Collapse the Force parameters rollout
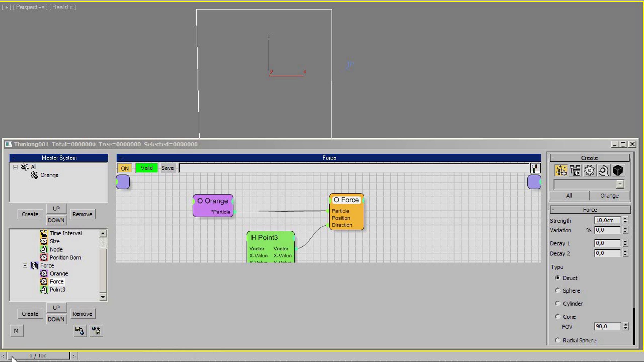Screen dimensions: 644x362 coord(590,210)
